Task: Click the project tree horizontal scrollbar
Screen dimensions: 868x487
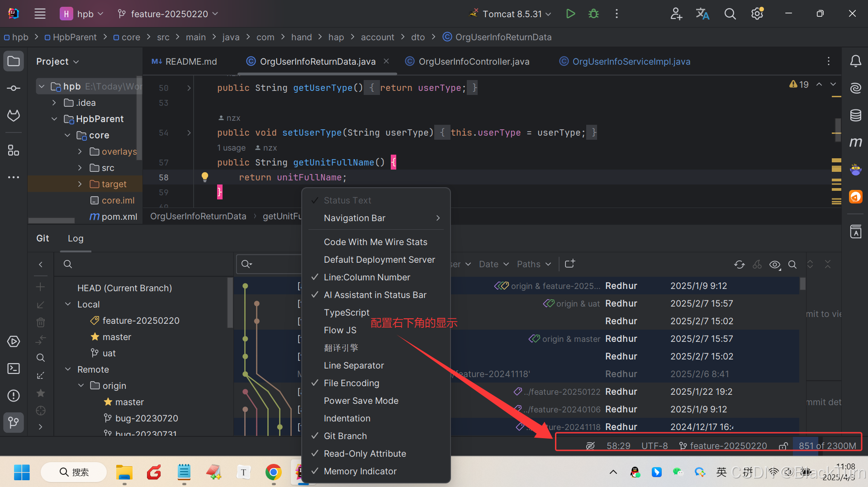Action: pos(52,221)
